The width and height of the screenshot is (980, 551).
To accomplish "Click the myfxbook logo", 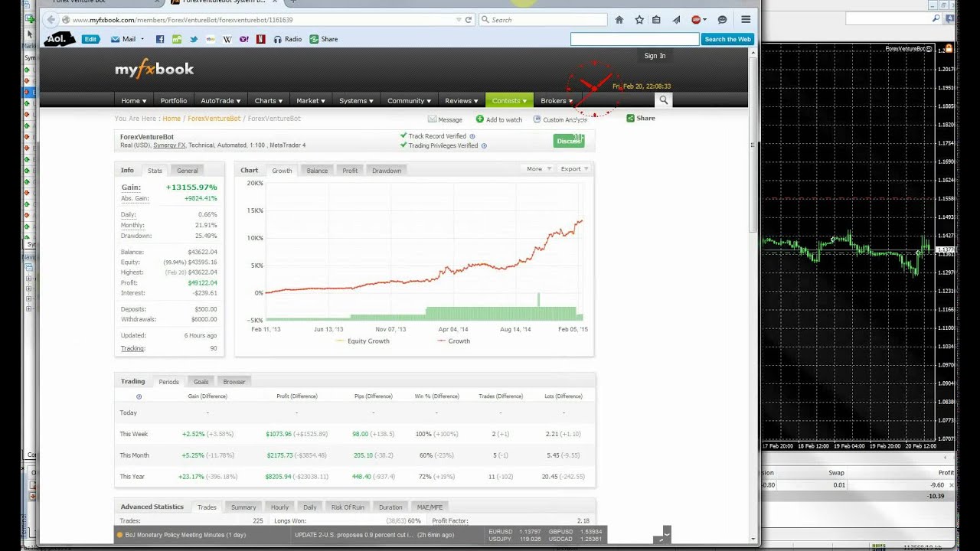I will tap(155, 70).
